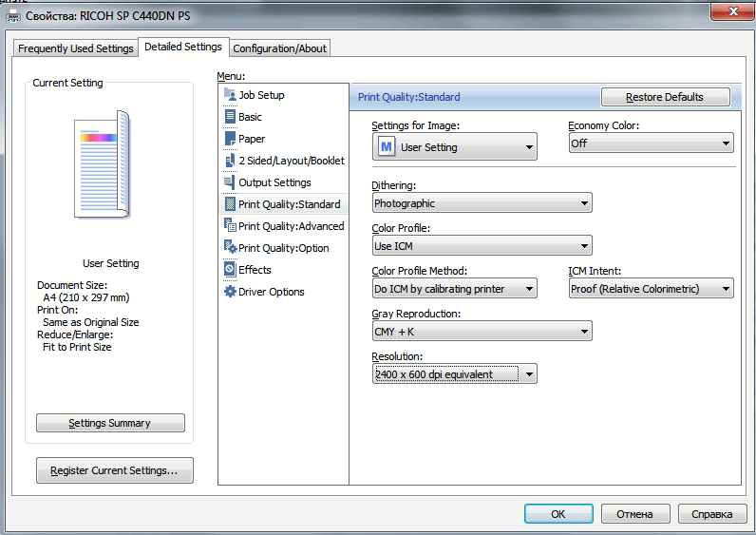Open Print Quality:Advanced menu entry
Viewport: 756px width, 535px height.
point(283,226)
